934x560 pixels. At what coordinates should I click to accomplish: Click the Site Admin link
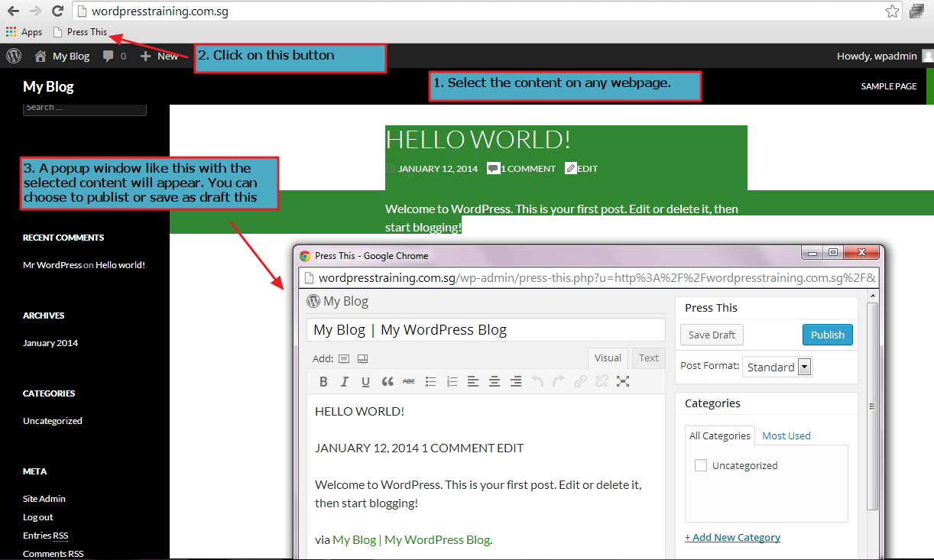tap(44, 499)
